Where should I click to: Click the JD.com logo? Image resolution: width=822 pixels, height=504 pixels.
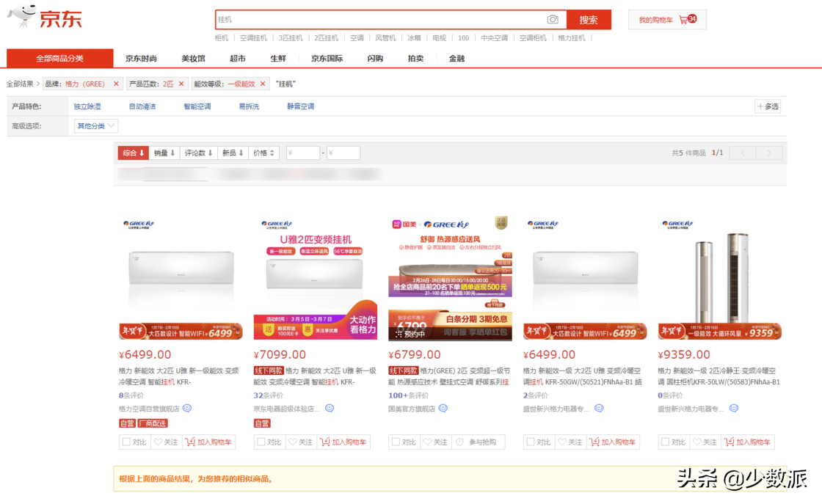pyautogui.click(x=45, y=17)
